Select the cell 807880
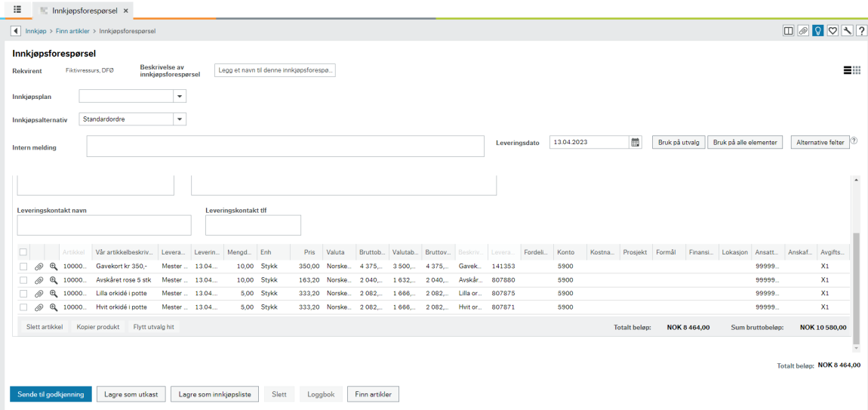This screenshot has width=868, height=410. pos(504,280)
